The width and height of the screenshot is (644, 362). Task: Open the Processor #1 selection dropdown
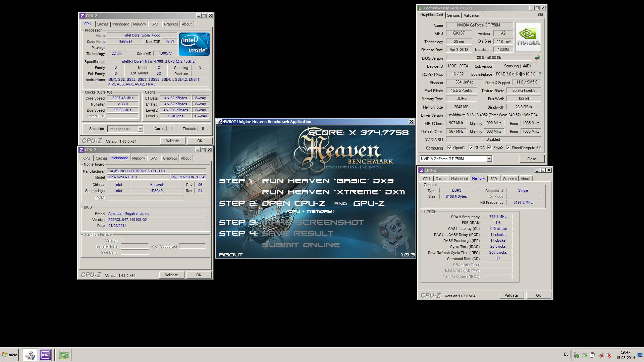click(x=140, y=129)
